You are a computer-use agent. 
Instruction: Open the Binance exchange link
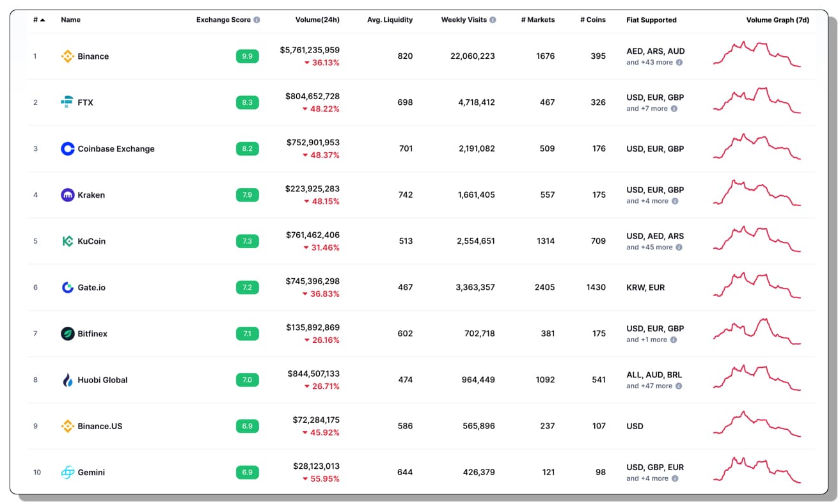pos(93,56)
